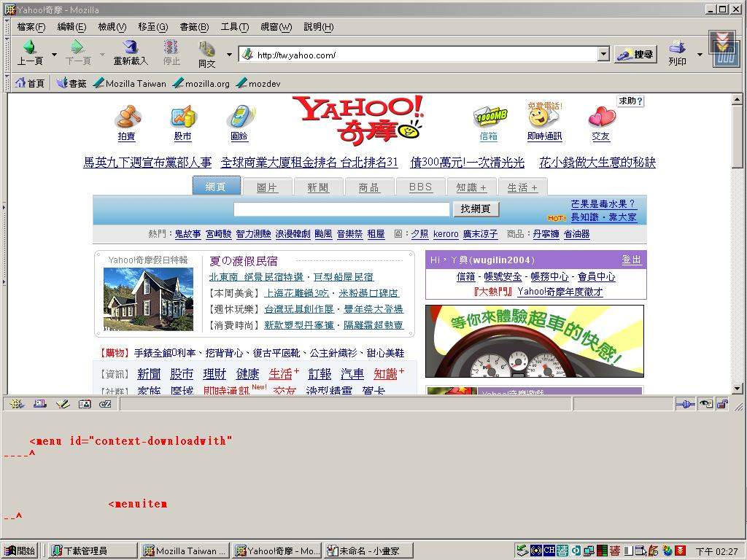Open the 檔案(F) menu
This screenshot has width=747, height=560.
pos(31,27)
